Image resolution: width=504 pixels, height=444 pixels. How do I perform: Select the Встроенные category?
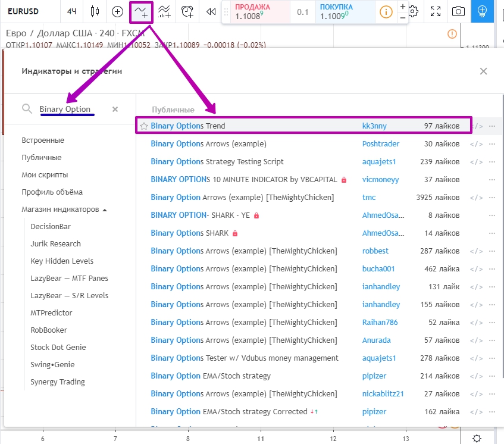[x=43, y=140]
